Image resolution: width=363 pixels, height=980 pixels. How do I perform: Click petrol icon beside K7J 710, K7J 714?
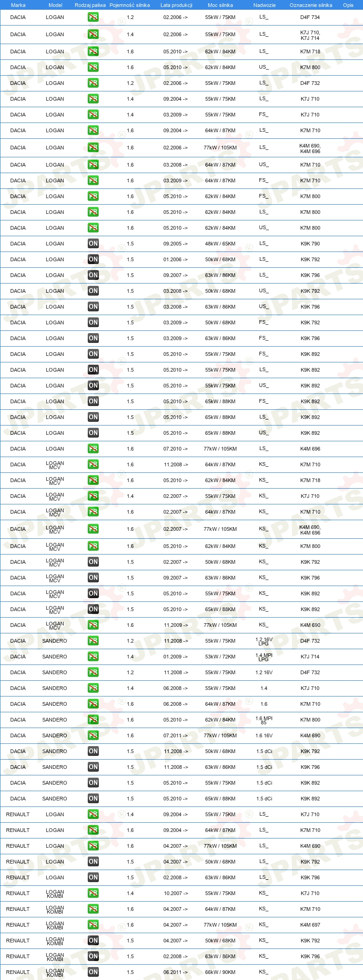[93, 34]
